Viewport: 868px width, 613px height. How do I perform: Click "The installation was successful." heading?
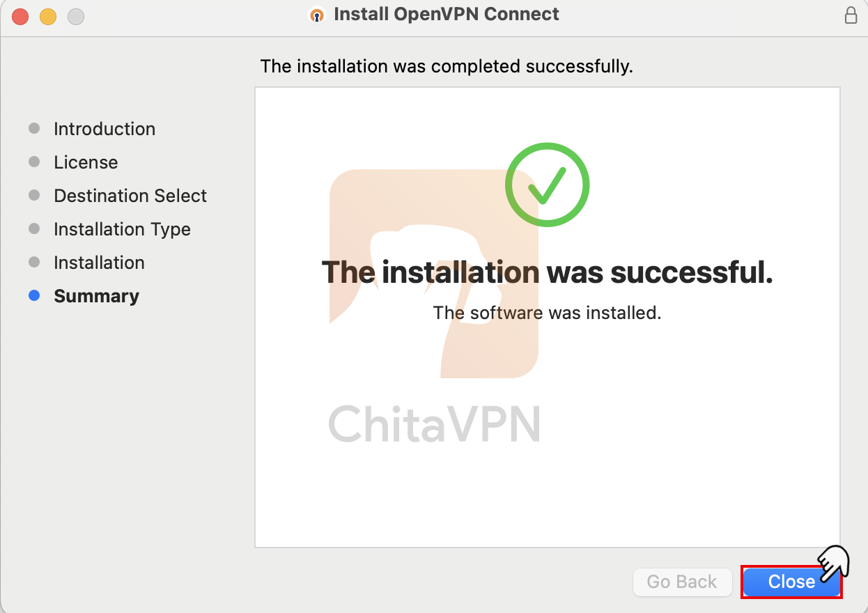[x=547, y=272]
